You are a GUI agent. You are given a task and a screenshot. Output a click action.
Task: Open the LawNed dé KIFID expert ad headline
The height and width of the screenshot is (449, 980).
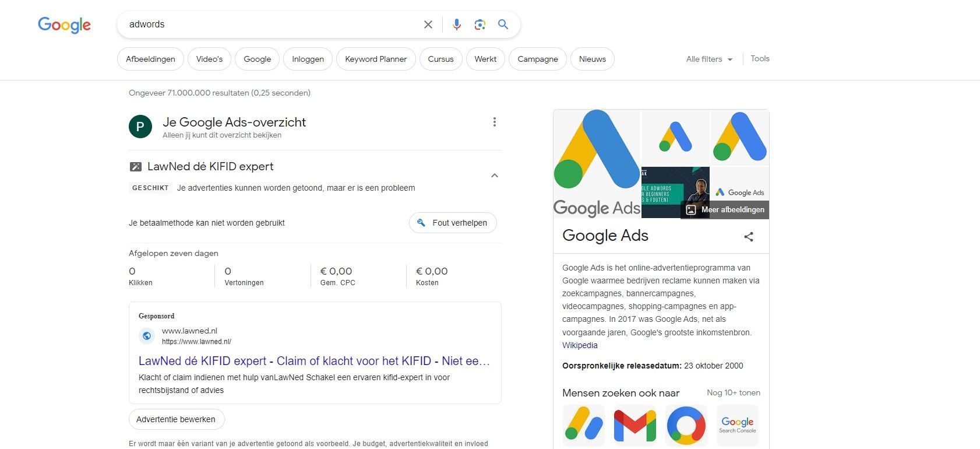314,361
